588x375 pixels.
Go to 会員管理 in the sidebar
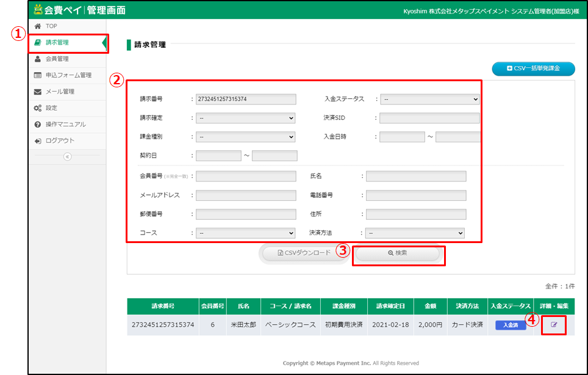[x=57, y=59]
